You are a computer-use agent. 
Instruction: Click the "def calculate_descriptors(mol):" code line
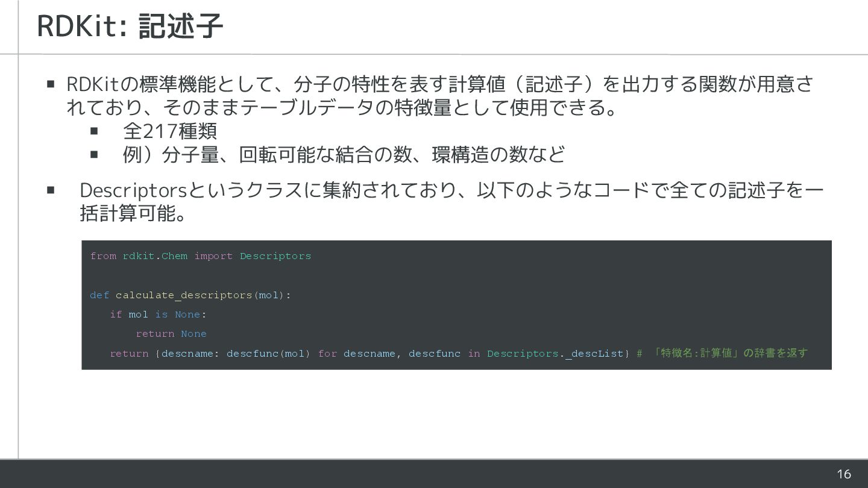pos(190,295)
